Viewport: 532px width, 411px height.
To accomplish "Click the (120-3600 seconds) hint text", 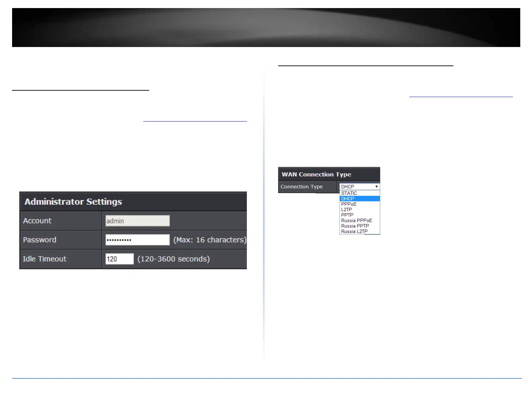I will (174, 259).
